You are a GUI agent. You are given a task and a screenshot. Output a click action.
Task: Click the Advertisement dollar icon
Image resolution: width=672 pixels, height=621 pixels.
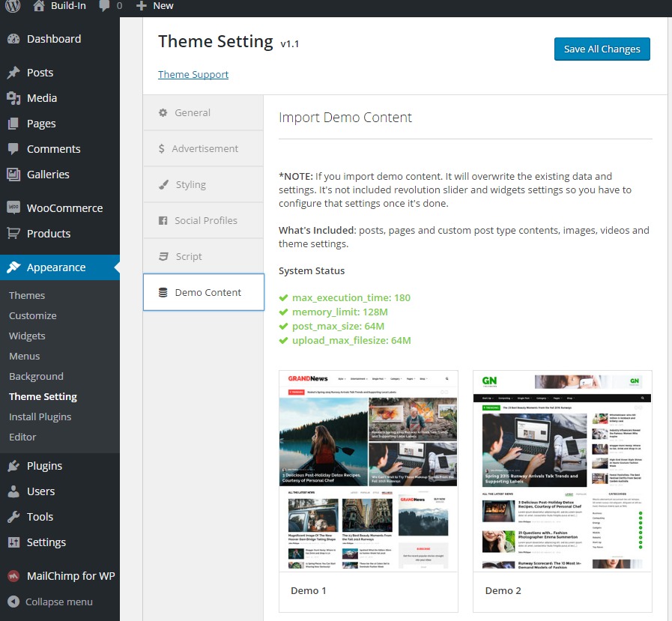pos(162,149)
